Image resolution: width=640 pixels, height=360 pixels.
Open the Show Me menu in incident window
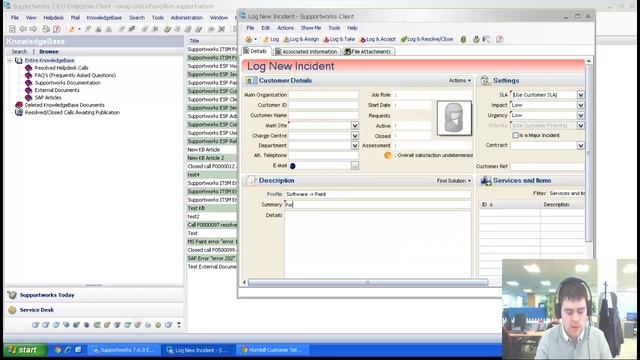[x=311, y=28]
